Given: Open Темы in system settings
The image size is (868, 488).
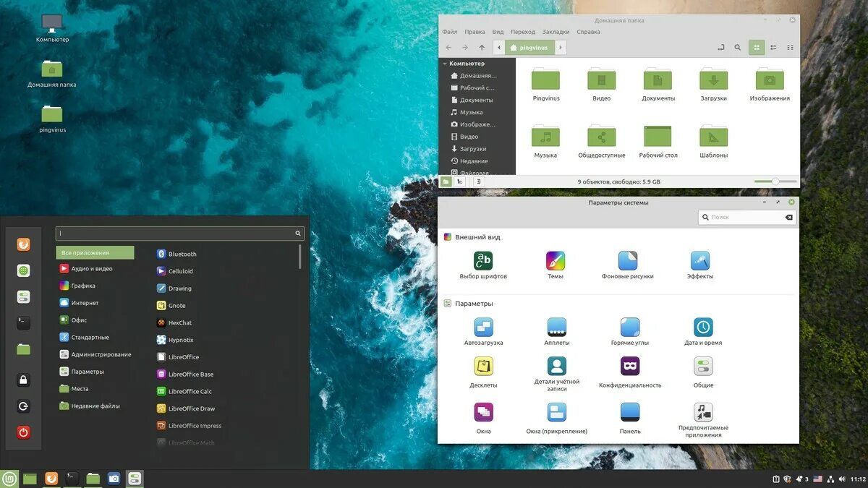Looking at the screenshot, I should point(556,266).
